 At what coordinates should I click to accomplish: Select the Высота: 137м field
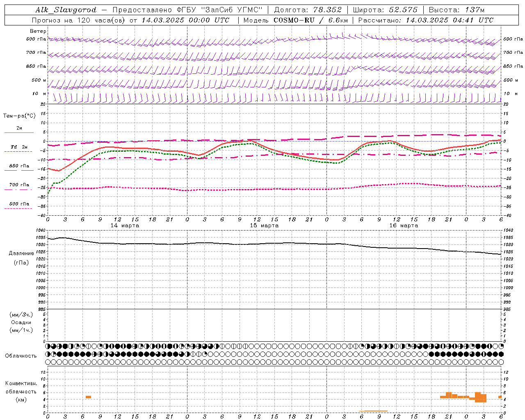click(457, 10)
